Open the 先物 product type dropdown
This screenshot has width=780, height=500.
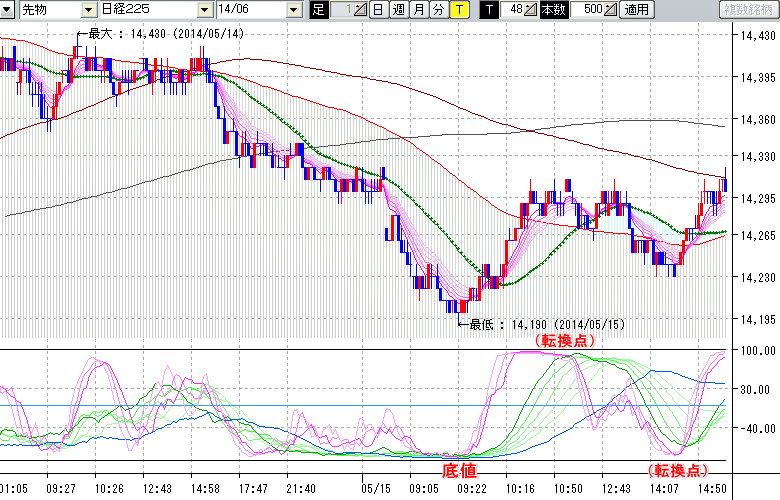coord(88,10)
